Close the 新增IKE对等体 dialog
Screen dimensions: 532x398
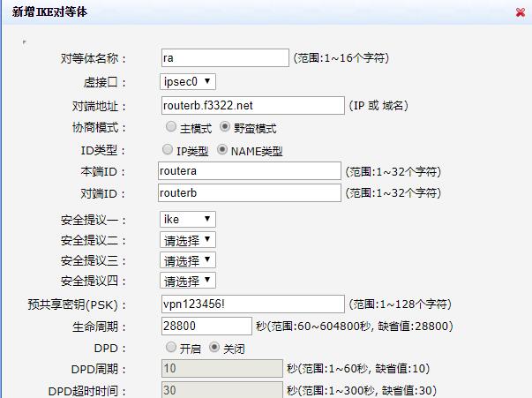(x=521, y=13)
